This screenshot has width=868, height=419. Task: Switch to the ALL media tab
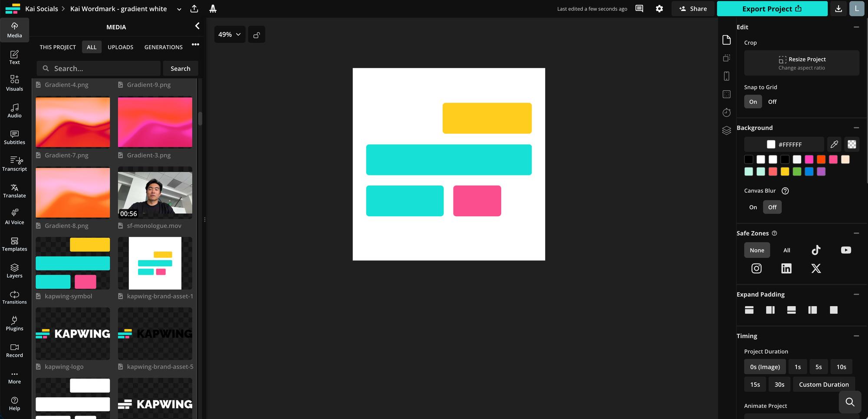click(92, 47)
